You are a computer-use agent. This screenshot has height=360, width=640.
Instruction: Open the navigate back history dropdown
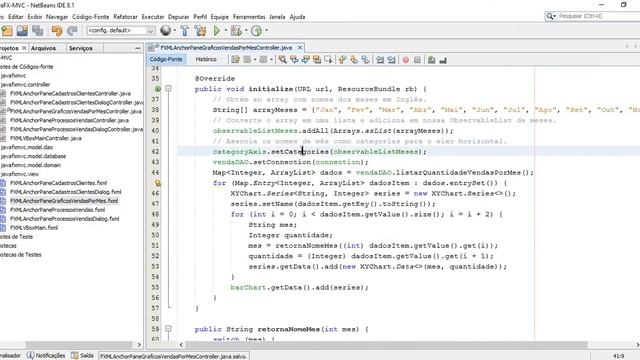click(255, 60)
